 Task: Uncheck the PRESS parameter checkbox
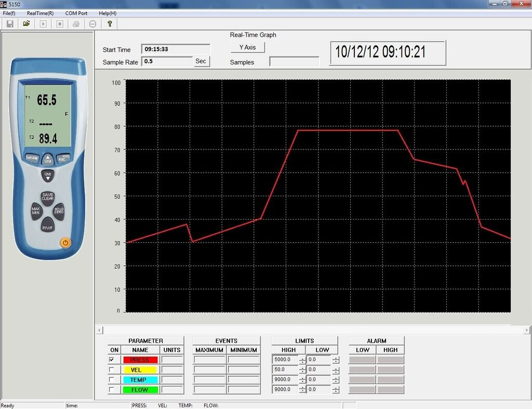point(112,360)
